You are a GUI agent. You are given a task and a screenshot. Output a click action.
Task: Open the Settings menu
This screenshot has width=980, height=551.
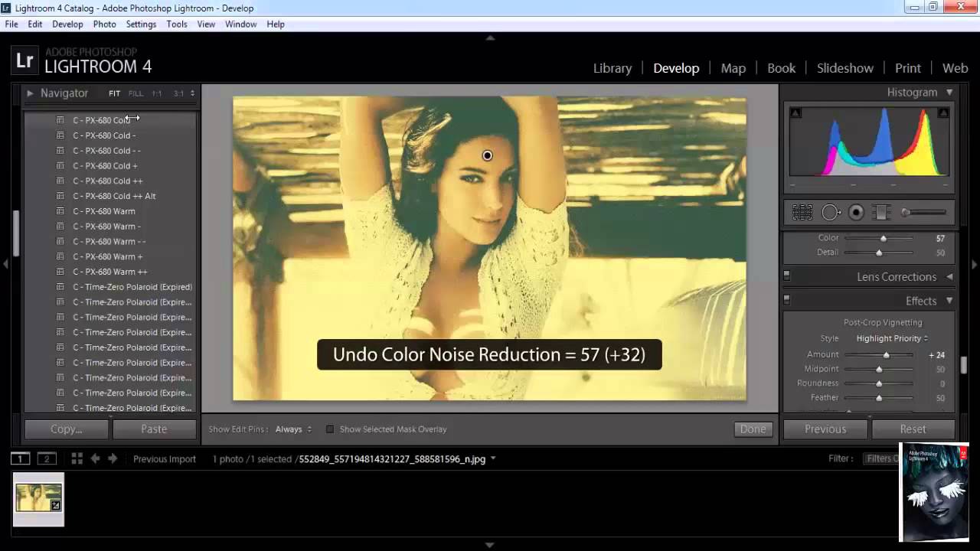coord(141,24)
